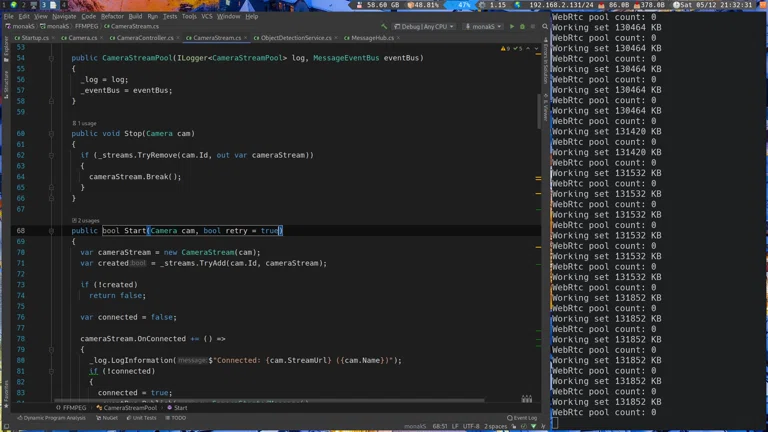
Task: Click '1 usage' code lens above Stop
Action: pyautogui.click(x=84, y=123)
